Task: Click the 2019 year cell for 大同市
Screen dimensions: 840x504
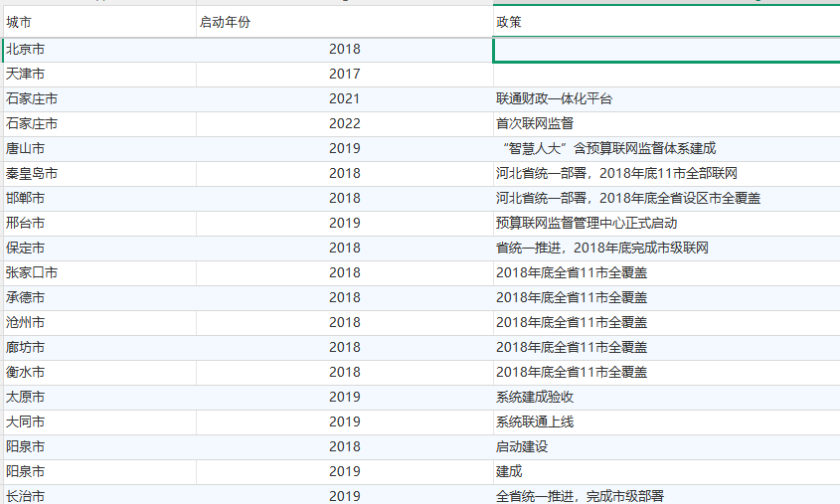Action: (x=345, y=422)
